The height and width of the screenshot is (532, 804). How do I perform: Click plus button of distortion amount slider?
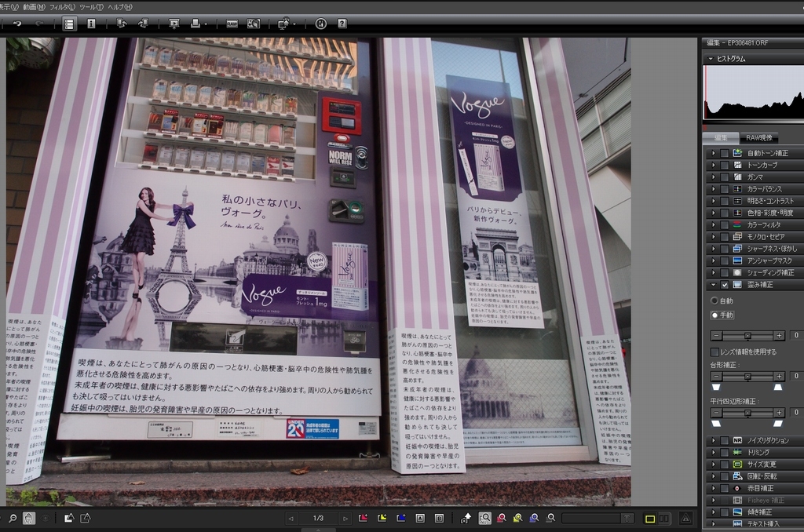(779, 336)
